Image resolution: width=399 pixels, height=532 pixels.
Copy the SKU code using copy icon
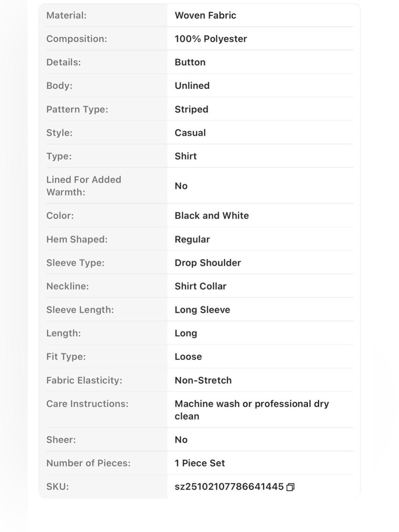pos(290,487)
